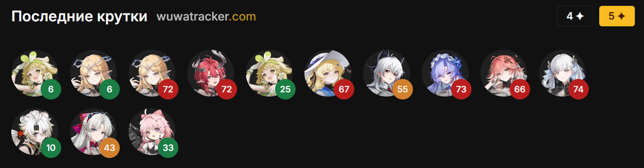The image size is (644, 168).
Task: Click the Последние крутки heading
Action: point(80,17)
